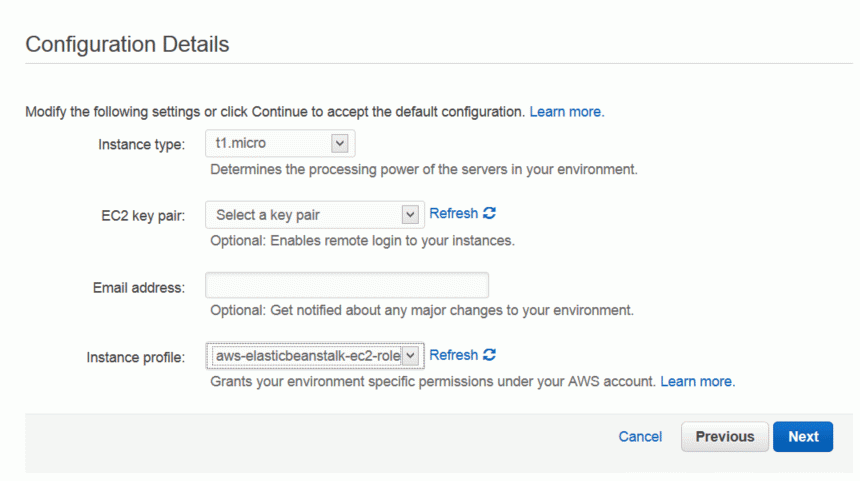Open the 'Select a key pair' dropdown
This screenshot has height=481, width=860.
(x=315, y=215)
